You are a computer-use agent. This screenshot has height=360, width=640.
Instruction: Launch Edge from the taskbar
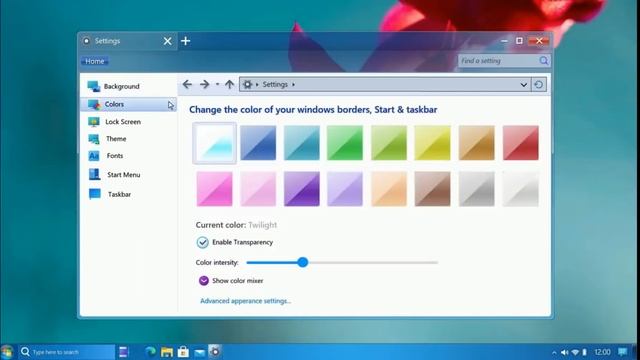(151, 351)
